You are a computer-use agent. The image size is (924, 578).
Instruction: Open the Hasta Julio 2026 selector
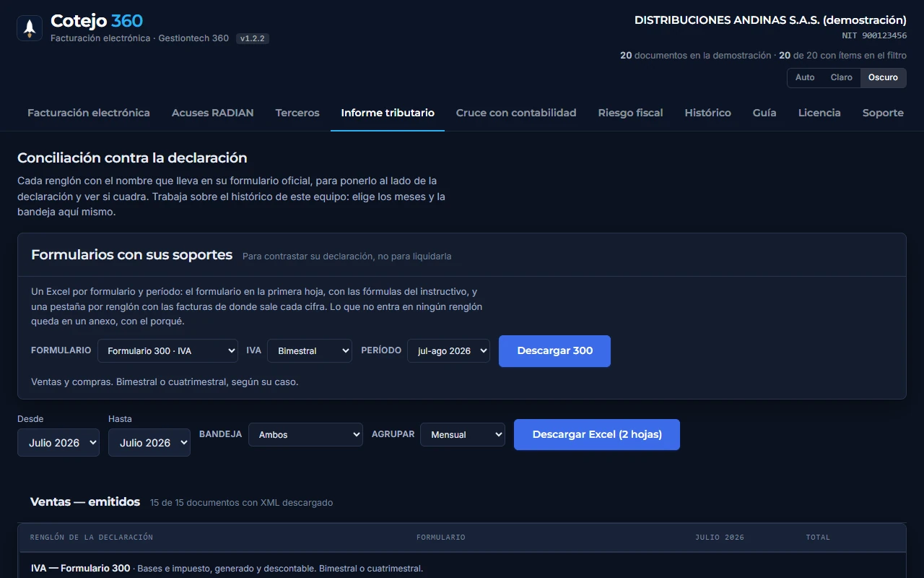pyautogui.click(x=149, y=442)
